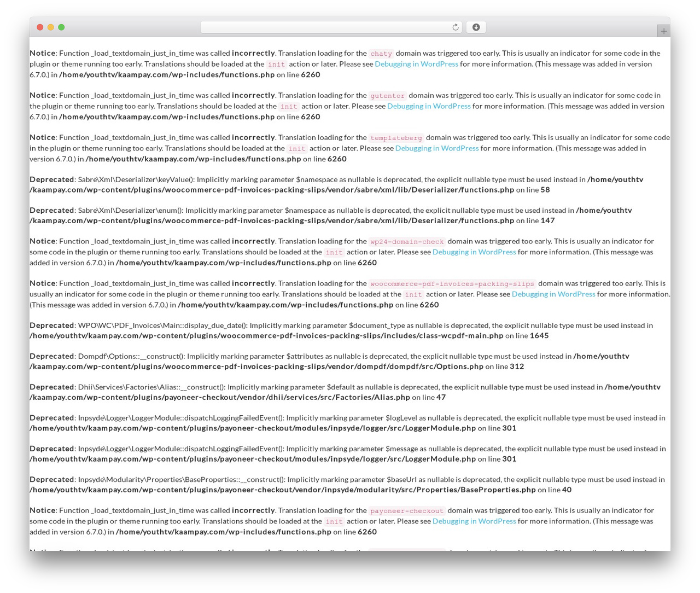Click the 'templateberg' domain code text
Image resolution: width=700 pixels, height=593 pixels.
click(x=396, y=138)
